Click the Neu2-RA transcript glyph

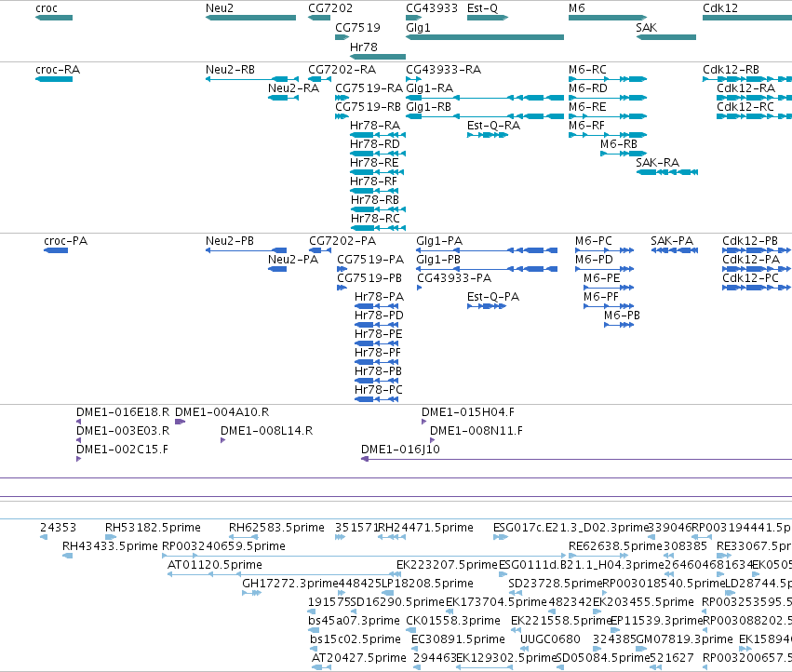(x=283, y=98)
